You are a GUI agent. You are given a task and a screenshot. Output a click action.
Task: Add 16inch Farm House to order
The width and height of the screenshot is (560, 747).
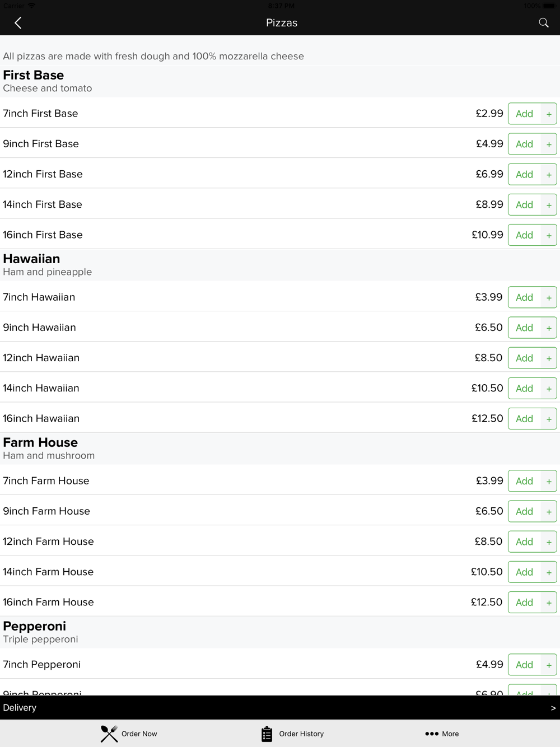click(532, 602)
